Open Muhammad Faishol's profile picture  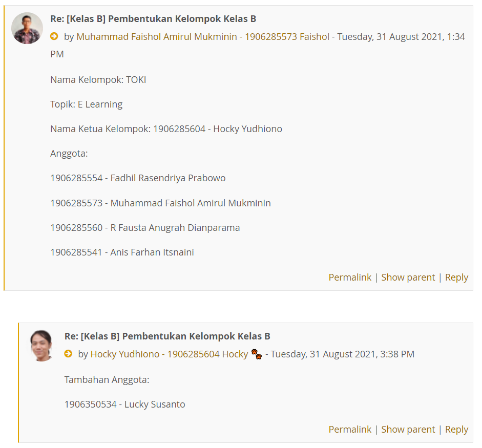27,28
